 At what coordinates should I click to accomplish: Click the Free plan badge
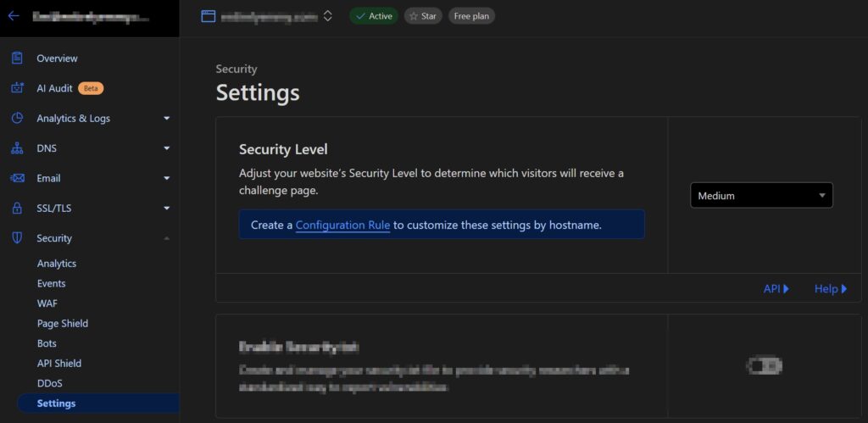pyautogui.click(x=471, y=16)
